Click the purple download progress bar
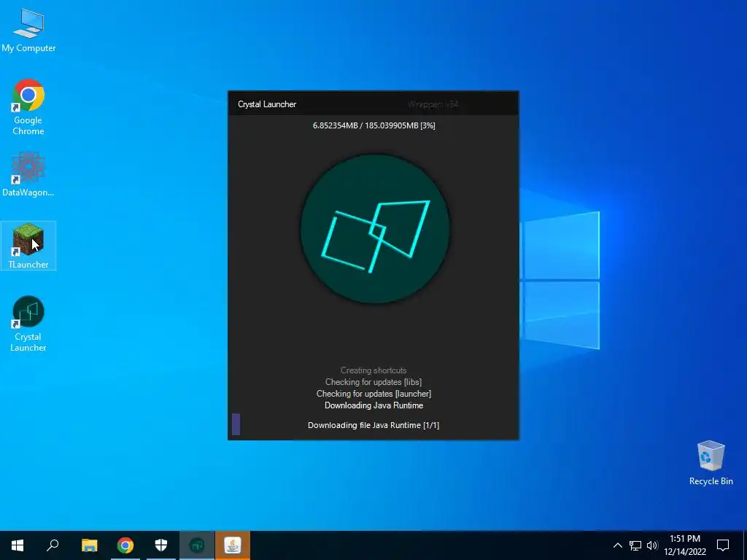 236,424
